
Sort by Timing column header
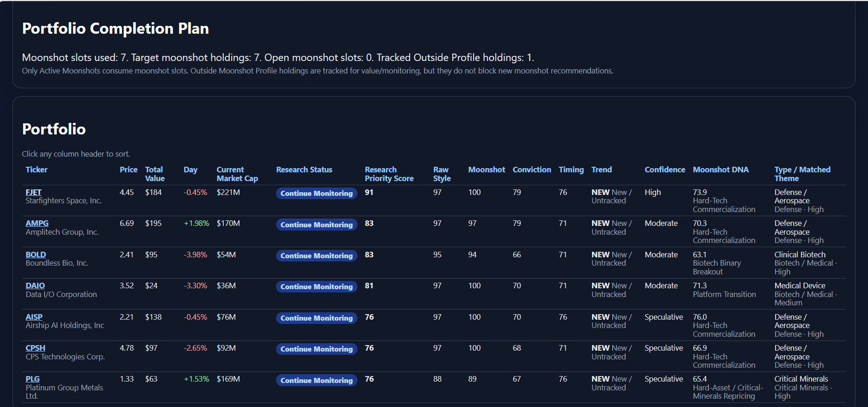(x=571, y=170)
